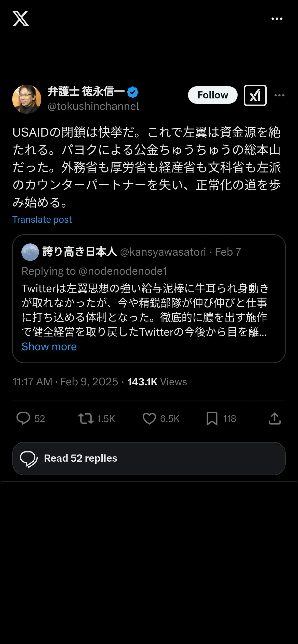
Task: Click the Grok xAI icon button
Action: click(x=255, y=95)
